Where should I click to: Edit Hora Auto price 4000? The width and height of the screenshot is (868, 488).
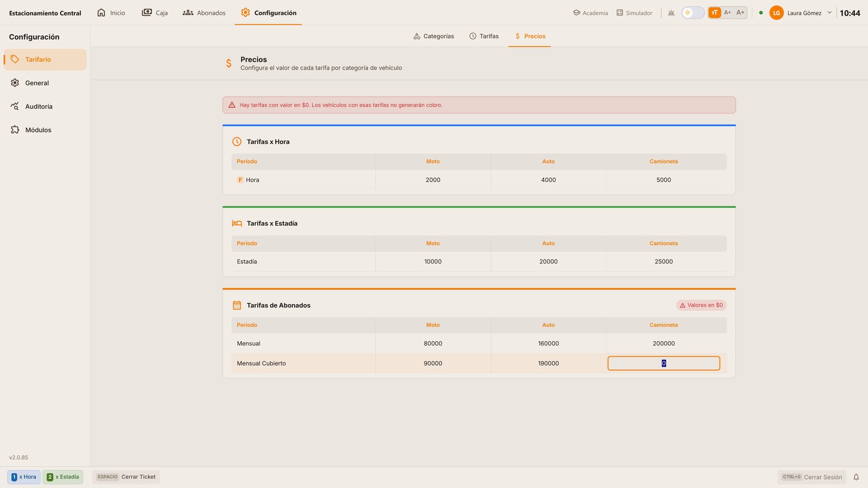pyautogui.click(x=548, y=180)
